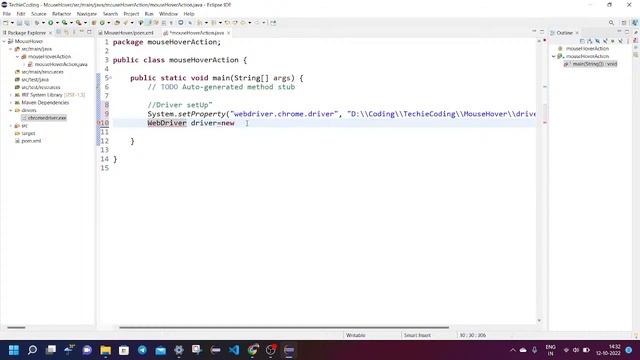640x360 pixels.
Task: Open the Source menu
Action: 39,14
